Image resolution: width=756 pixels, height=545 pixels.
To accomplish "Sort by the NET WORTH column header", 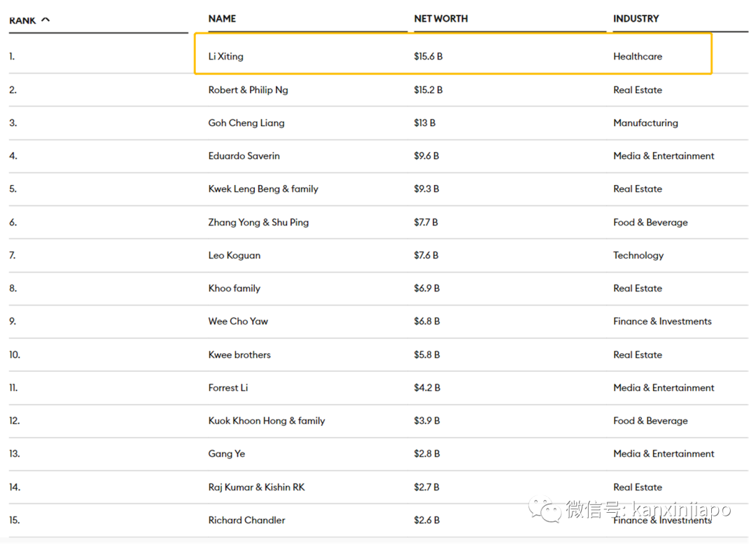I will pos(441,19).
